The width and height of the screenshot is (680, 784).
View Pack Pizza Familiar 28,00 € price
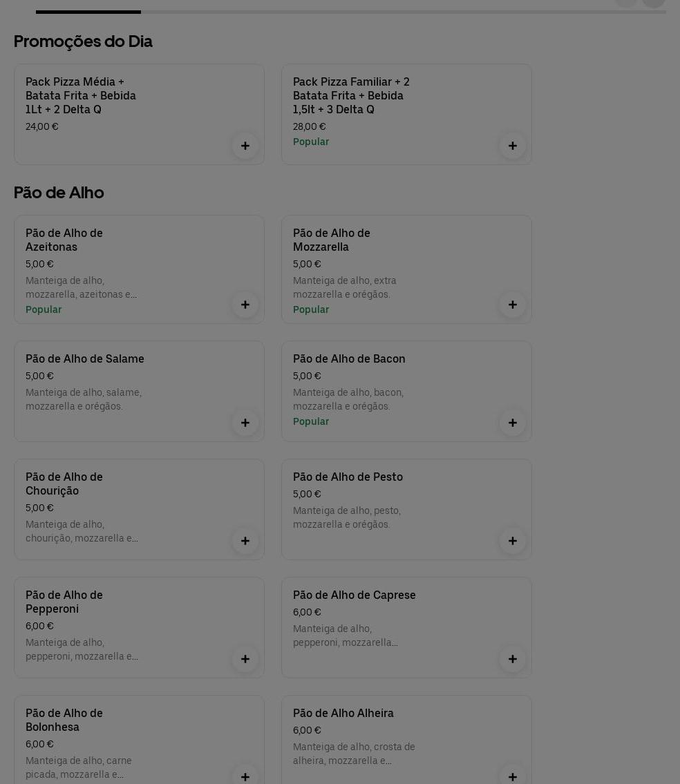[310, 126]
